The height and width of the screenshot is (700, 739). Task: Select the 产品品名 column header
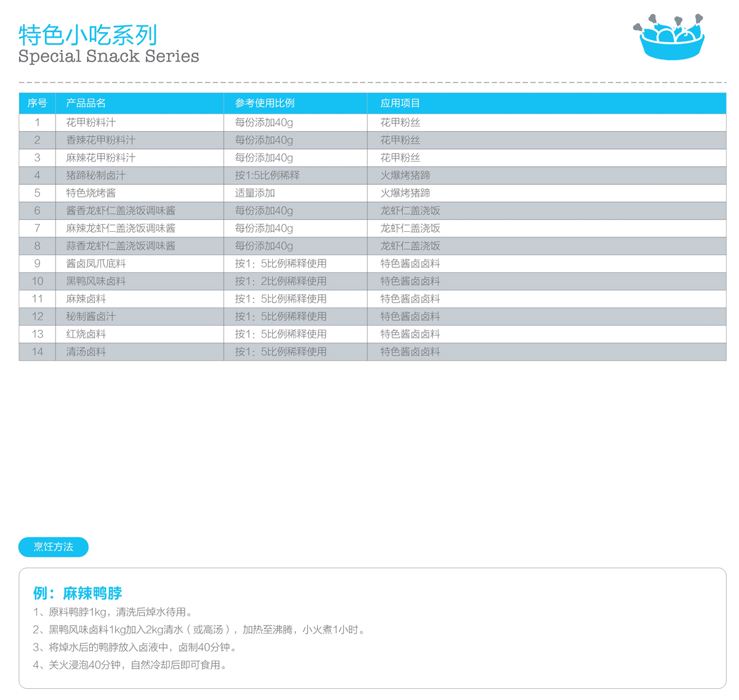point(86,103)
